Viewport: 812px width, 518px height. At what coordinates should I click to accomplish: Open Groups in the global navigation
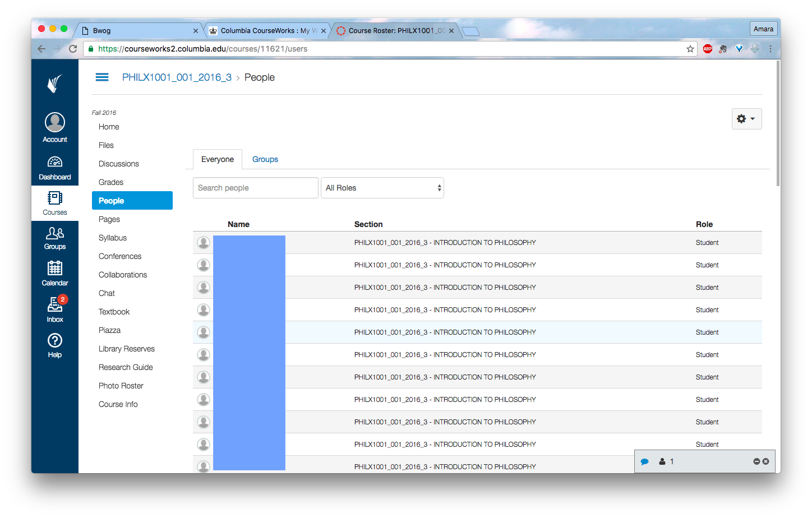(x=55, y=239)
